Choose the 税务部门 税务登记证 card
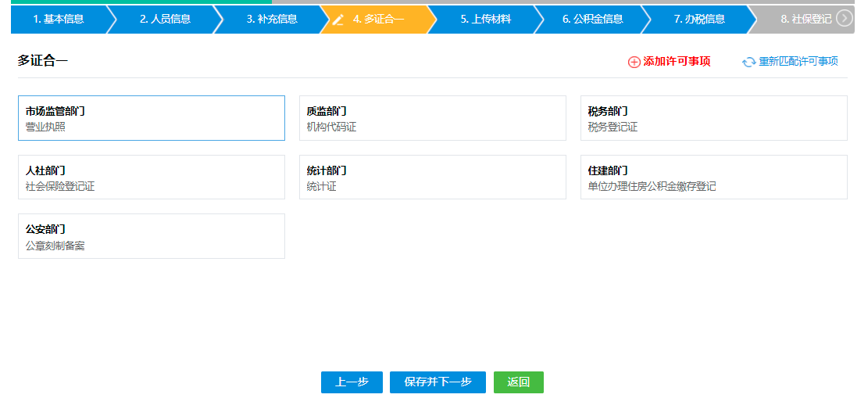868x398 pixels. (713, 118)
